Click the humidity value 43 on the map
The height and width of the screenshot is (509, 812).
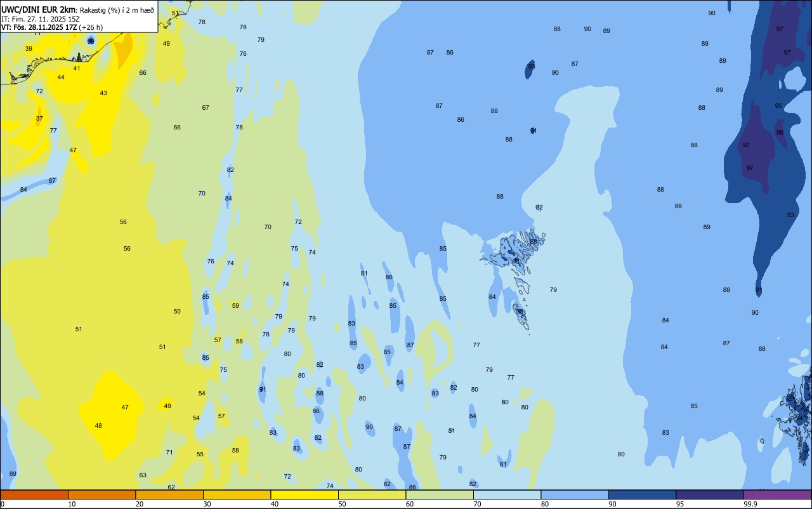(103, 93)
